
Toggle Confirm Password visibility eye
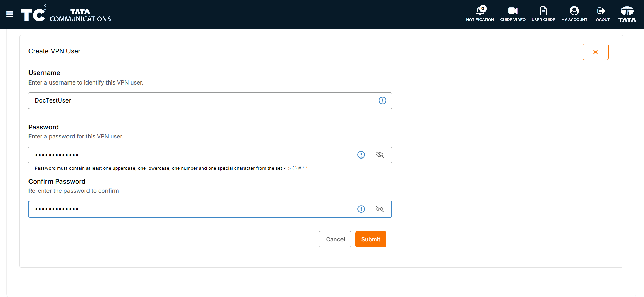(x=380, y=209)
